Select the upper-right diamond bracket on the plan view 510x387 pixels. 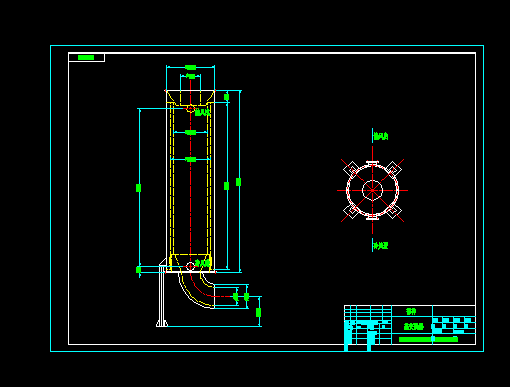coord(393,169)
